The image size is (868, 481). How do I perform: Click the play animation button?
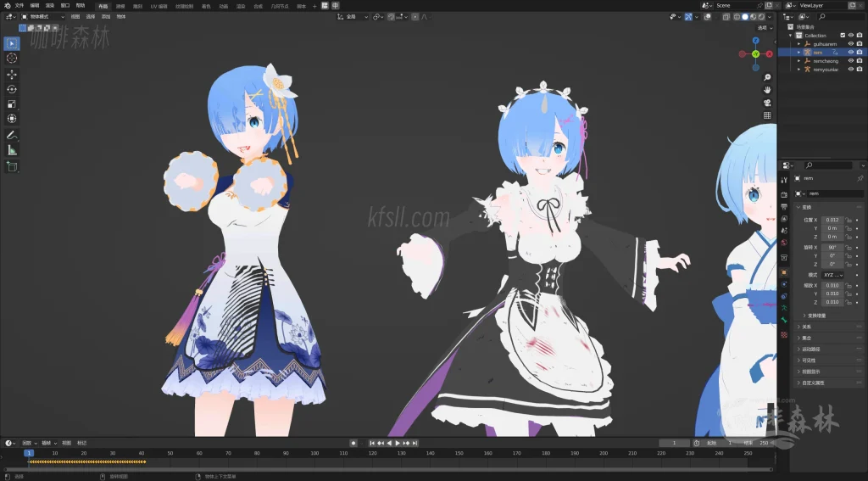click(x=398, y=444)
